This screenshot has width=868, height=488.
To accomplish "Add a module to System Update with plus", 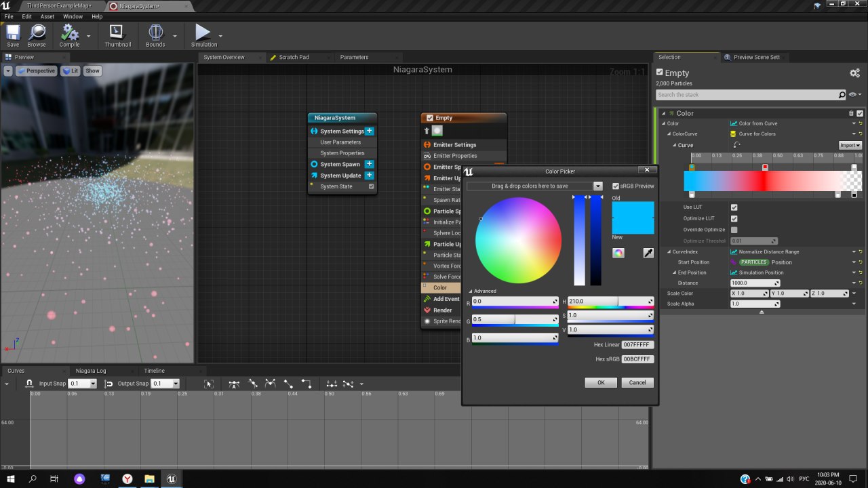I will (369, 176).
